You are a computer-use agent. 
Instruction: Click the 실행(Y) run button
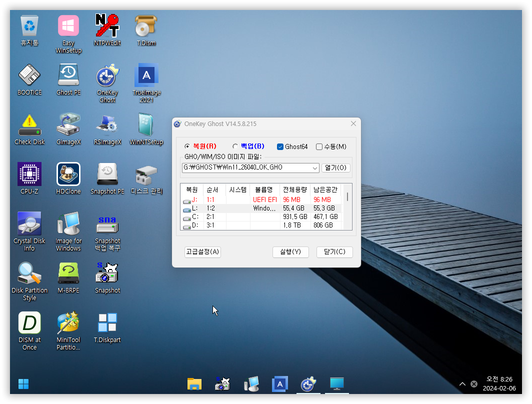290,251
